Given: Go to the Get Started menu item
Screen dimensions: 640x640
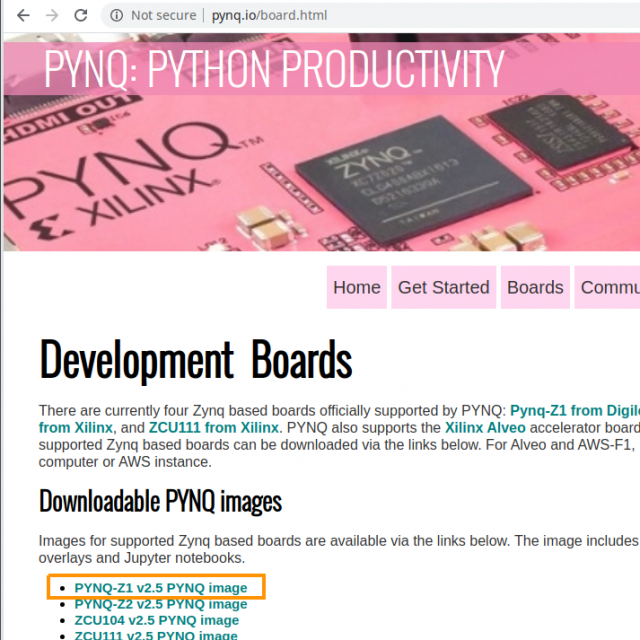Looking at the screenshot, I should pyautogui.click(x=443, y=288).
